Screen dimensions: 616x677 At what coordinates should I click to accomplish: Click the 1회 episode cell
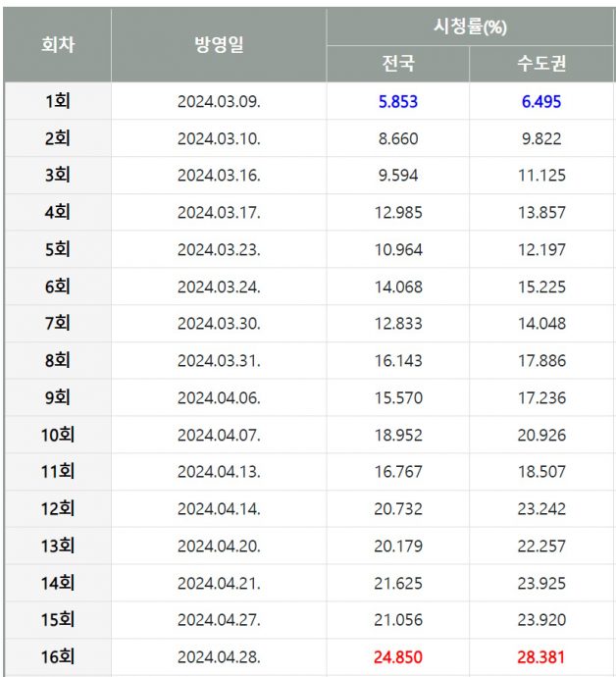[x=57, y=101]
